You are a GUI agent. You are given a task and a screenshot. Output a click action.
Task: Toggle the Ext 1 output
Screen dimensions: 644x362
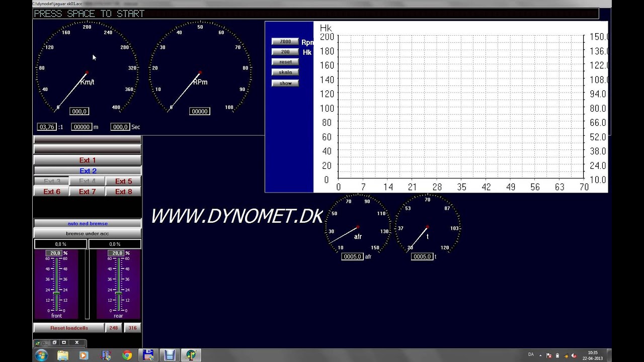pyautogui.click(x=88, y=160)
